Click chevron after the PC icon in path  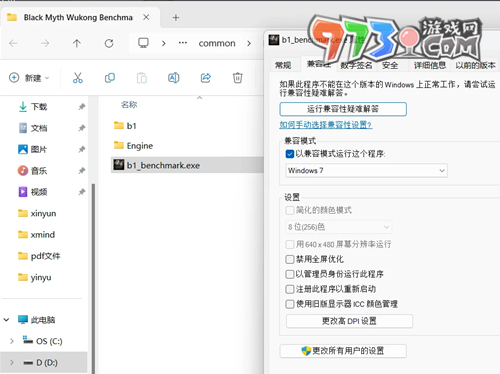[164, 43]
